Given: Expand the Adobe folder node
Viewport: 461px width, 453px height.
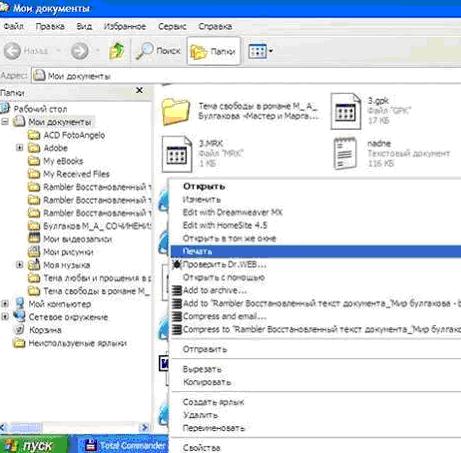Looking at the screenshot, I should (x=20, y=148).
